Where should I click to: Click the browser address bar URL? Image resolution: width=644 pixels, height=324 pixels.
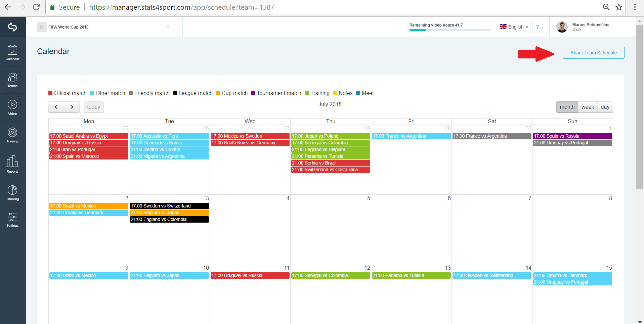182,7
